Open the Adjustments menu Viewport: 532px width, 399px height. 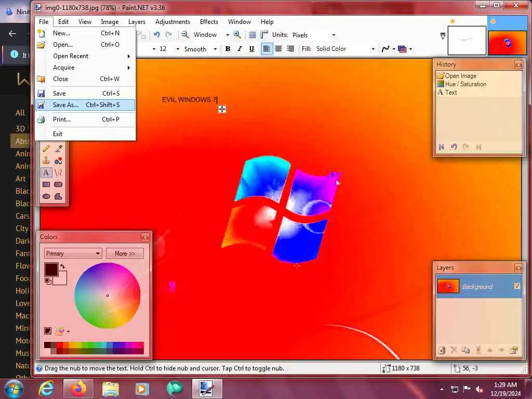[x=172, y=22]
